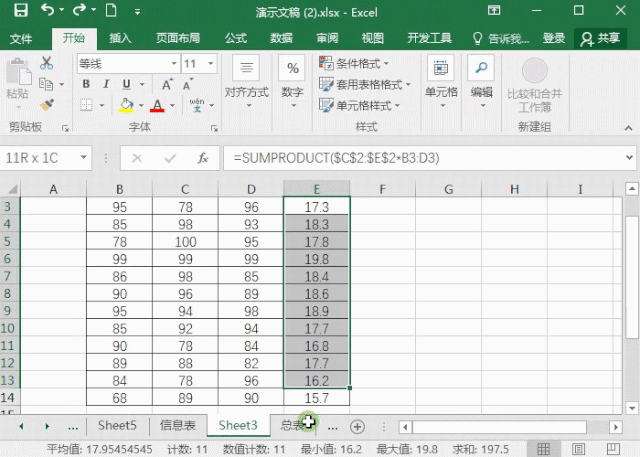Switch to Page Layout view icon
The width and height of the screenshot is (640, 457).
pyautogui.click(x=578, y=449)
